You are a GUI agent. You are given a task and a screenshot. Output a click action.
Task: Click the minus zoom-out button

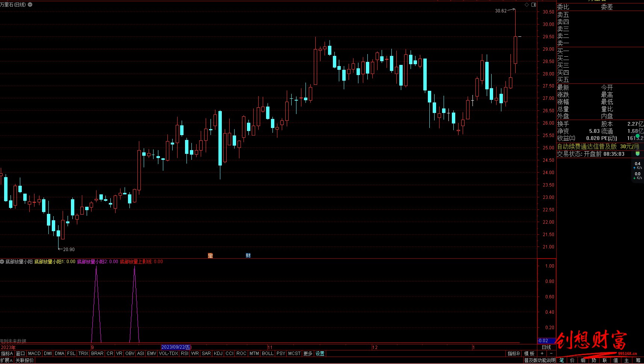pos(551,353)
